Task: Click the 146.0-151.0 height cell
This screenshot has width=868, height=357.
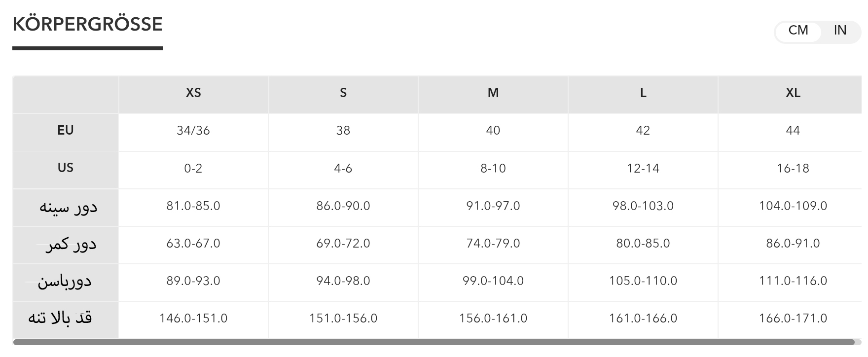Action: coord(193,319)
